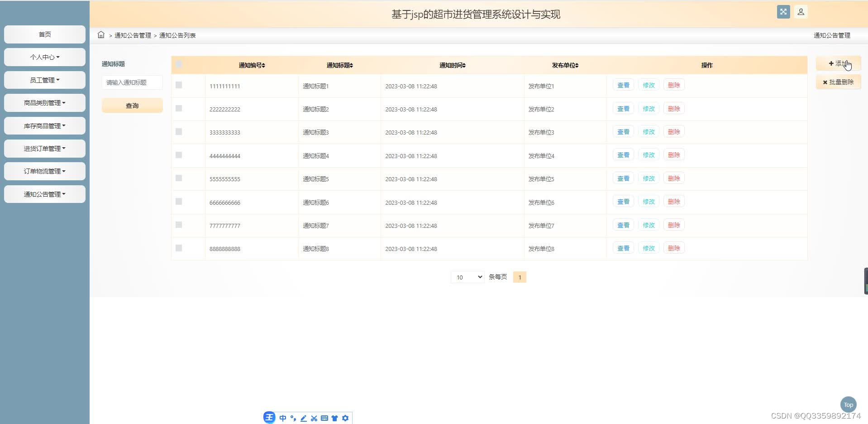868x424 pixels.
Task: Check the row 6666666666 checkbox
Action: click(179, 201)
